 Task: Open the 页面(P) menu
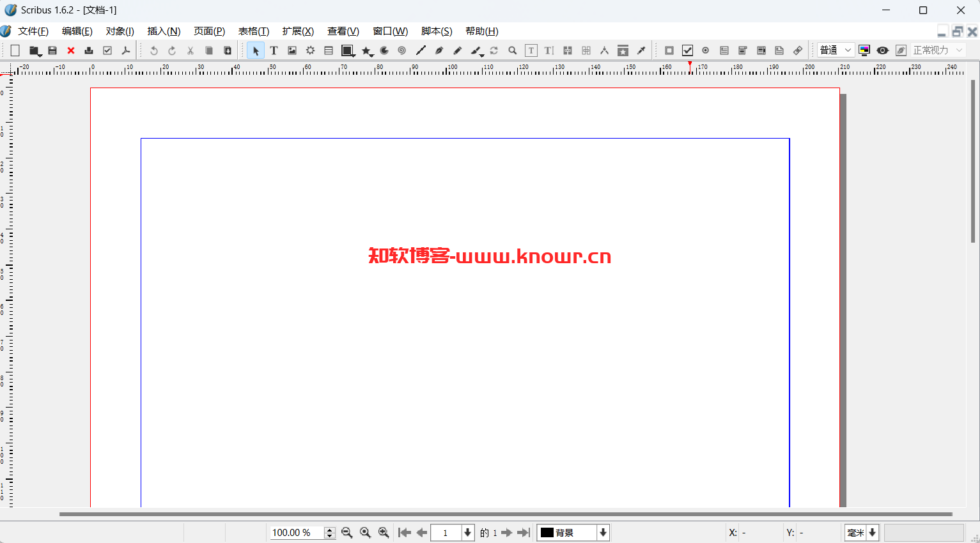pyautogui.click(x=210, y=31)
